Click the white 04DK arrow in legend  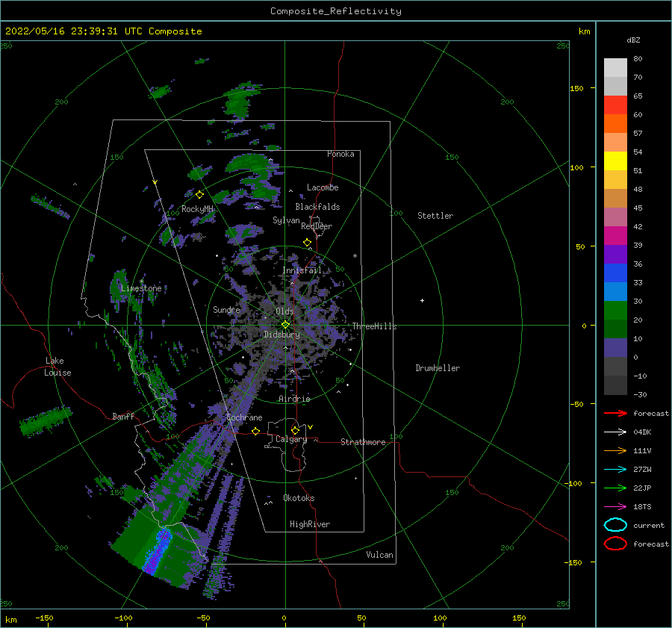tap(615, 432)
